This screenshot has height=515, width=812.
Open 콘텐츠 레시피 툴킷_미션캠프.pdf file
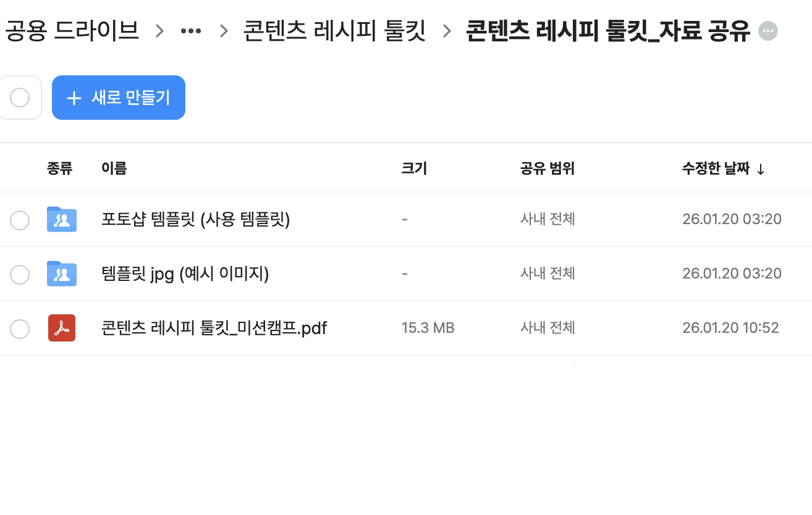(214, 328)
